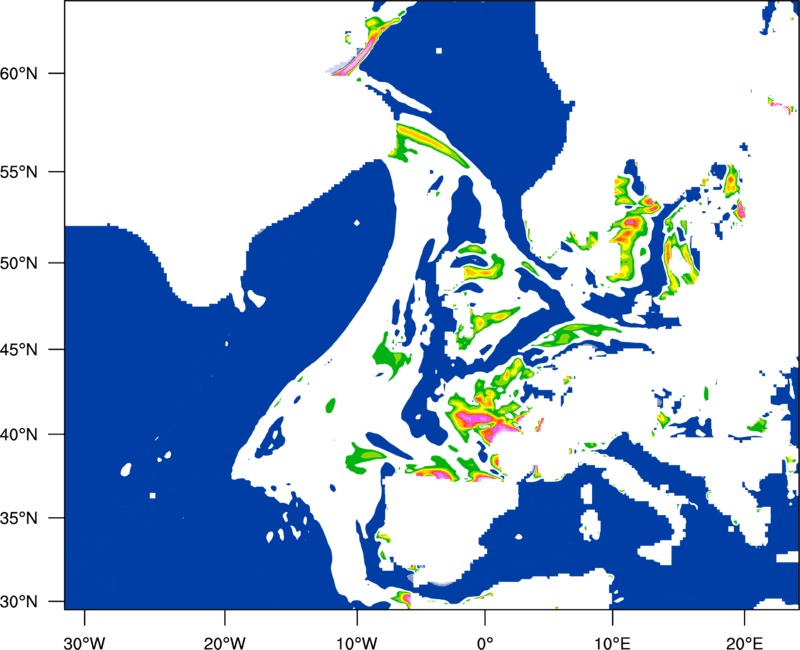
Task: Click the small grey island near 38°N, 27°W
Action: 126,469
